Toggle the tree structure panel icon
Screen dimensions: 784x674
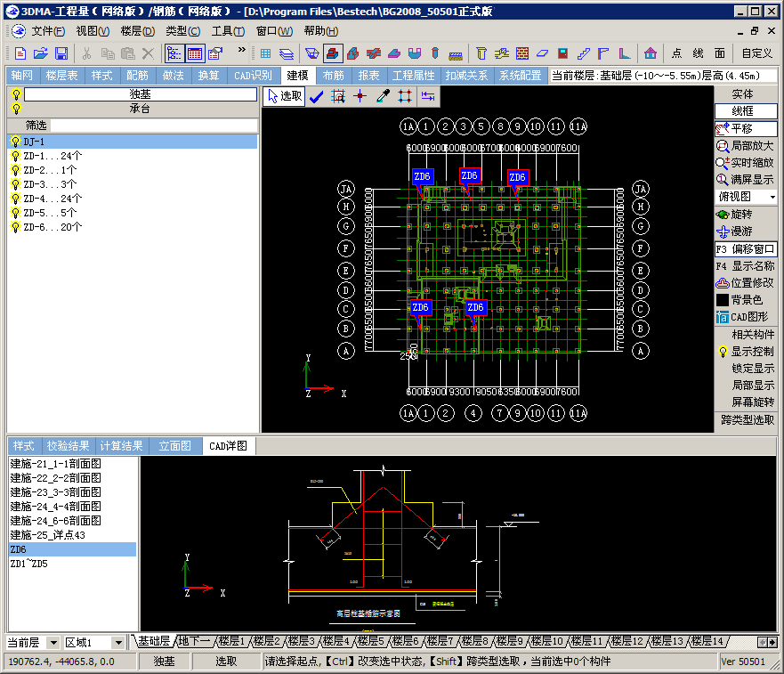174,53
